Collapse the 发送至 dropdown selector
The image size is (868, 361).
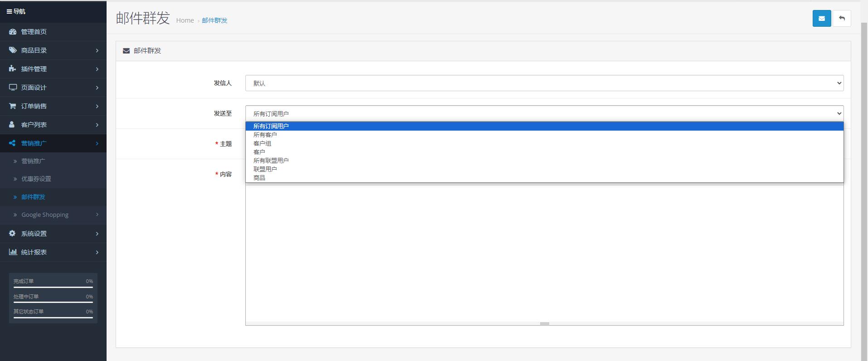pos(544,113)
